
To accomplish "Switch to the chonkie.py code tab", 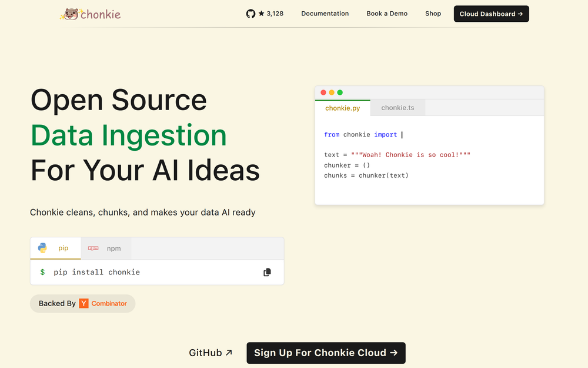I will [x=342, y=108].
